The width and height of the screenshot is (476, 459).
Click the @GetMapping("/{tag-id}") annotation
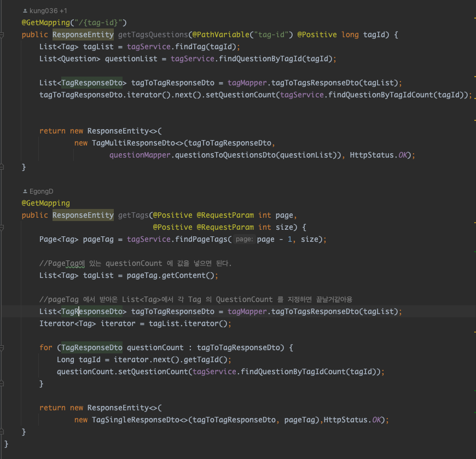74,23
